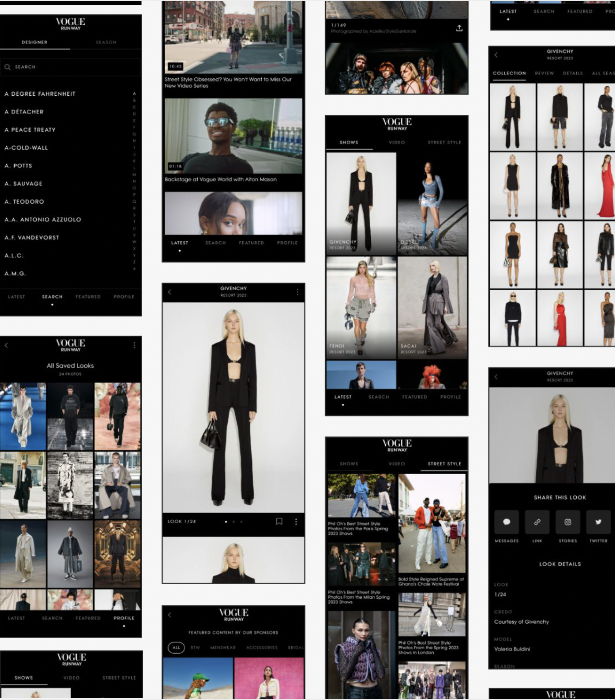Play the Street Style Obsessed video
The height and width of the screenshot is (700, 615).
[x=233, y=37]
